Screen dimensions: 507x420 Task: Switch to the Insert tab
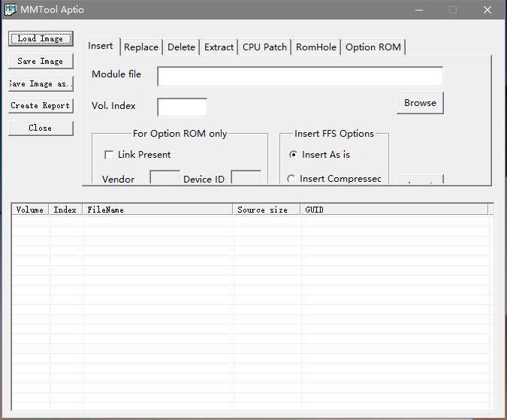point(101,47)
